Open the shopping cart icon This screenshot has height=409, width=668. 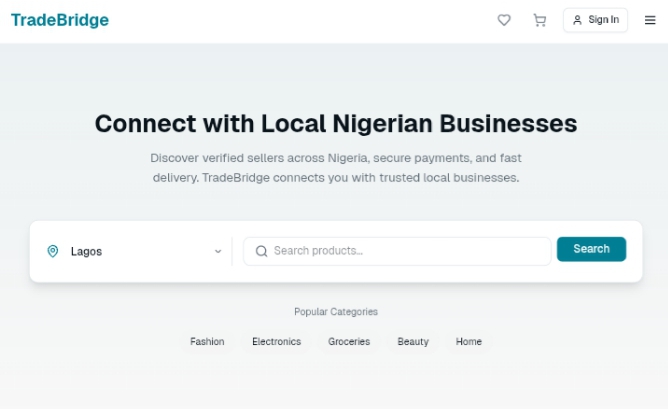coord(540,20)
